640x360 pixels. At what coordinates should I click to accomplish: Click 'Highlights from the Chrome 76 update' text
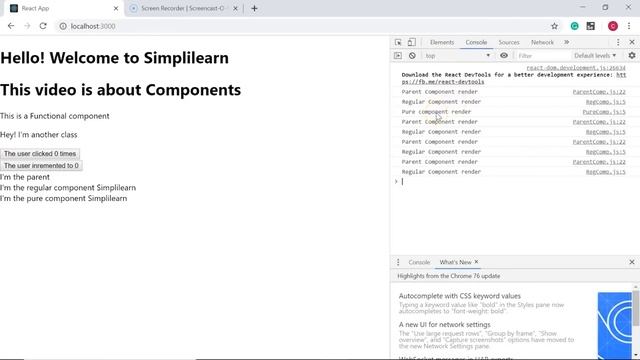[x=449, y=276]
